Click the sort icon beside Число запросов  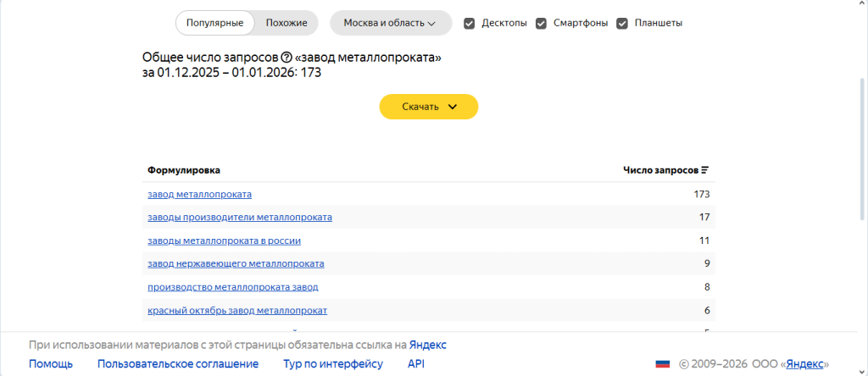tap(704, 170)
